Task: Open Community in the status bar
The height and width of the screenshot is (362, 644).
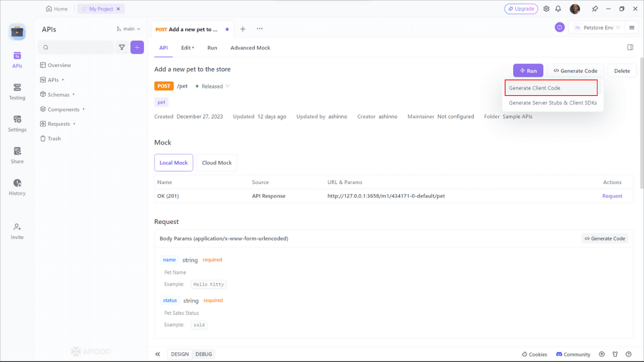Action: [573, 354]
